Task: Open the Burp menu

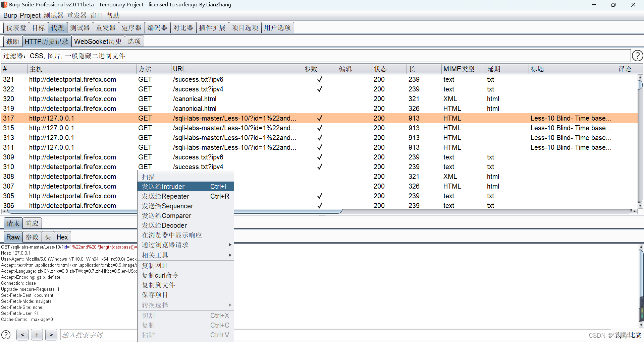Action: tap(10, 15)
